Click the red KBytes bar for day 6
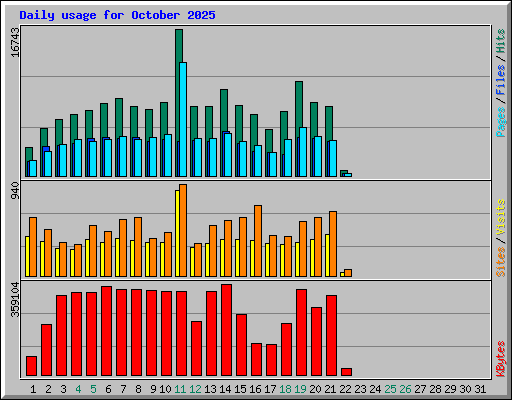The height and width of the screenshot is (400, 512). 106,331
